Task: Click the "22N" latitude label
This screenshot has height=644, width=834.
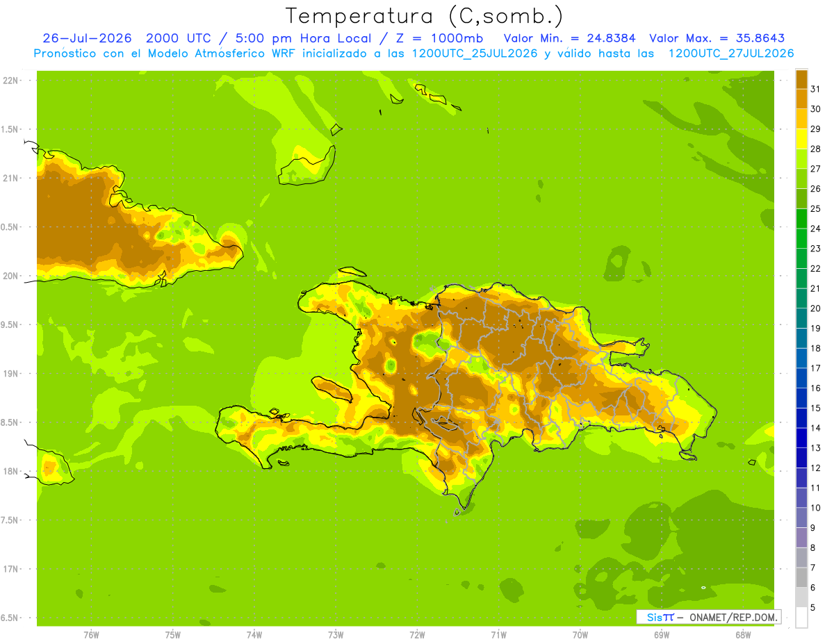Action: tap(11, 80)
